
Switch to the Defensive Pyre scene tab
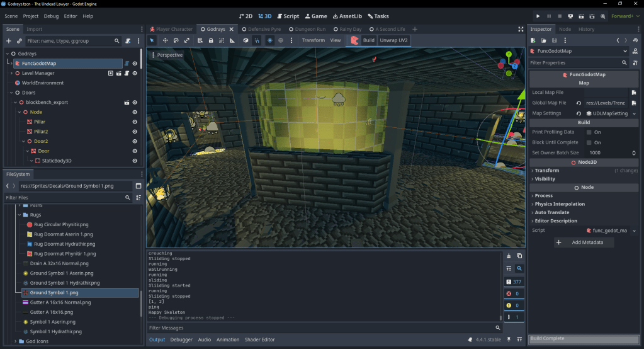(x=261, y=29)
